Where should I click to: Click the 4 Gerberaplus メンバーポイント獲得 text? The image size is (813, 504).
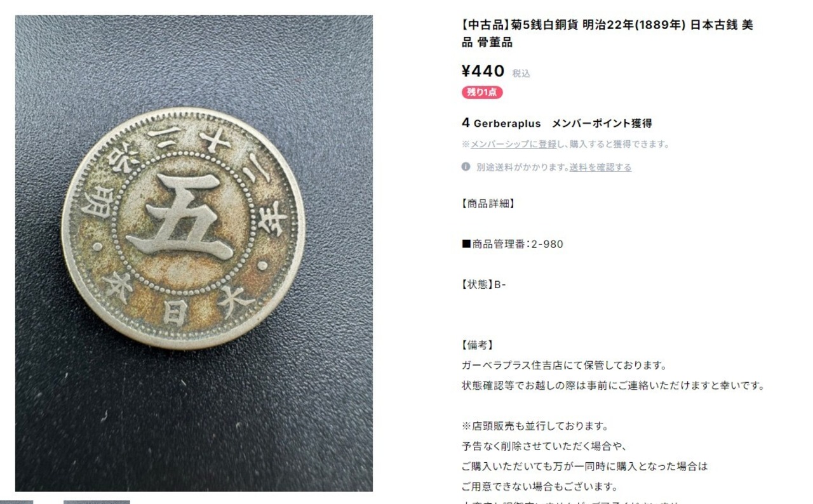[x=556, y=123]
